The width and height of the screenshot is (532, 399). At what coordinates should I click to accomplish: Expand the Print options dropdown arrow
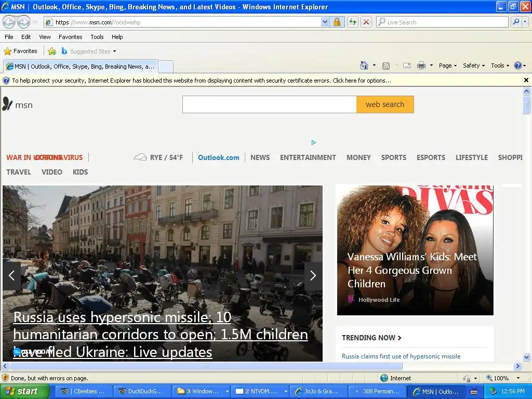[x=431, y=65]
